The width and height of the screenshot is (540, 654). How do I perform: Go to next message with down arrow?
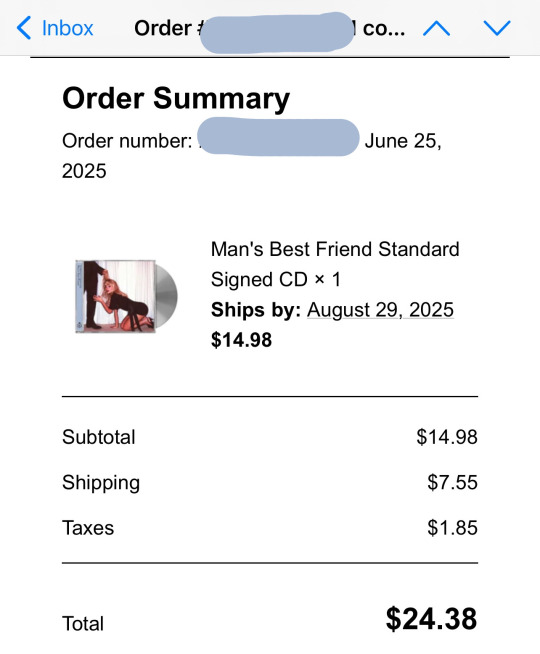[x=497, y=28]
